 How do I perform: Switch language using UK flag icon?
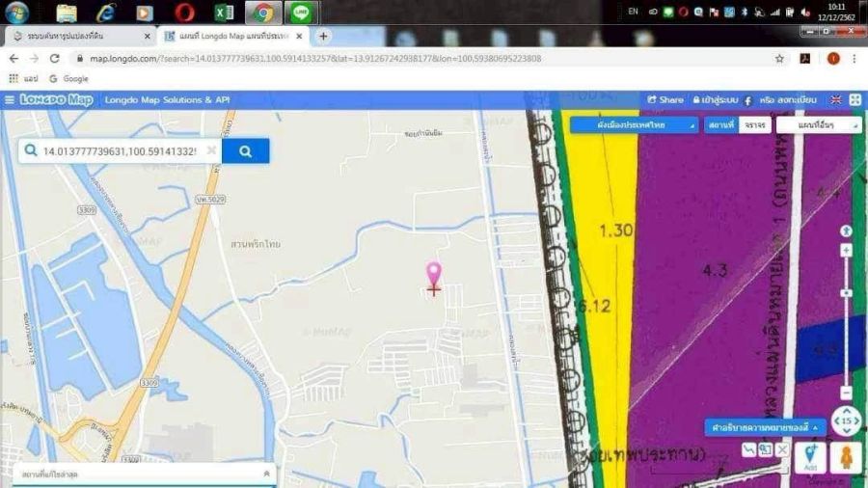click(835, 100)
